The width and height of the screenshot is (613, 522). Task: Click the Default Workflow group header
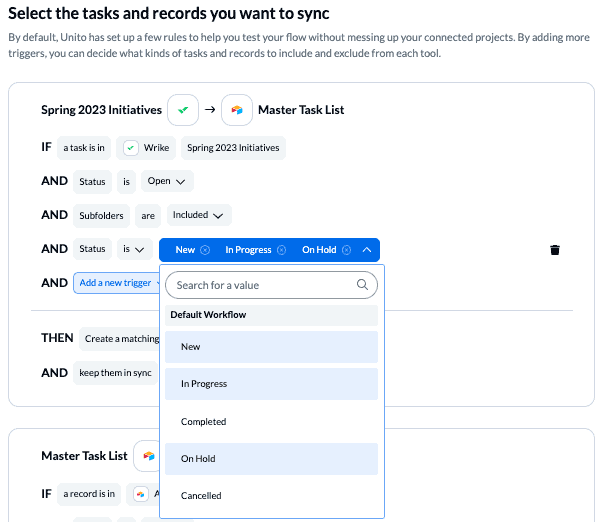click(x=271, y=315)
